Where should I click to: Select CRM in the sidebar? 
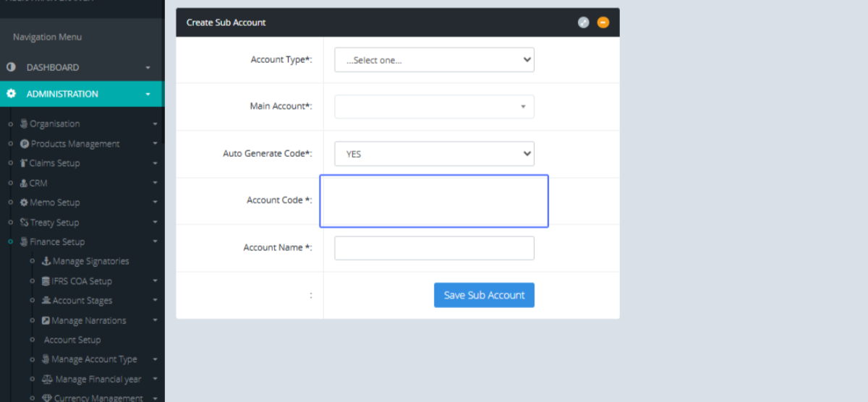[38, 184]
